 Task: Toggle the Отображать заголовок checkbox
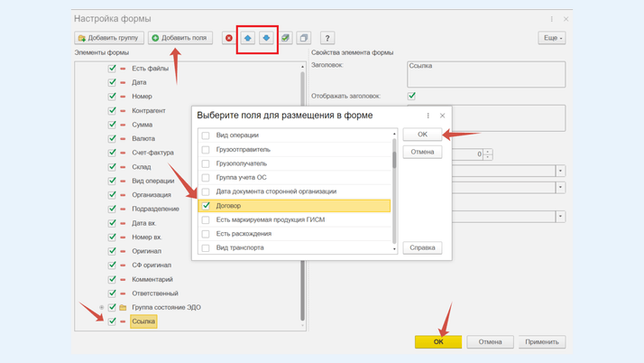(x=411, y=96)
